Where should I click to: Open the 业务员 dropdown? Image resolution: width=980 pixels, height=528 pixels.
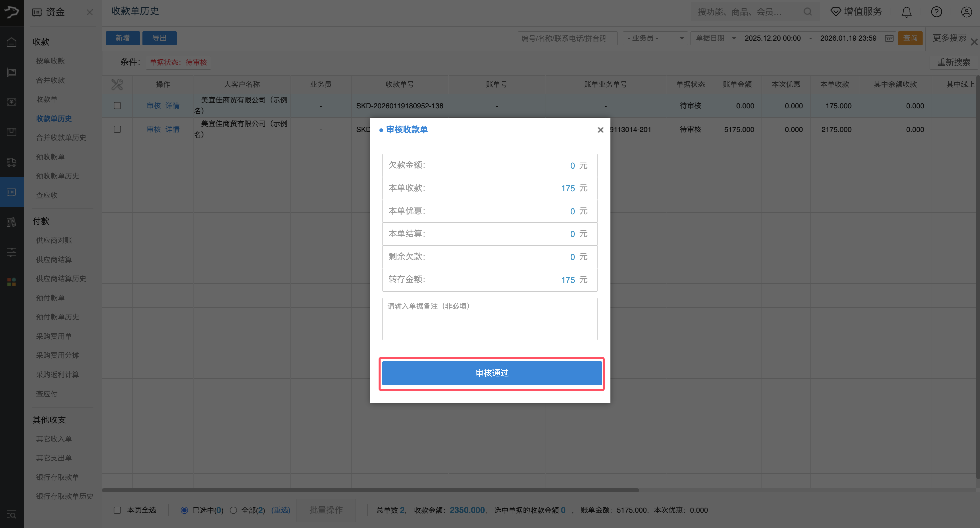click(655, 38)
